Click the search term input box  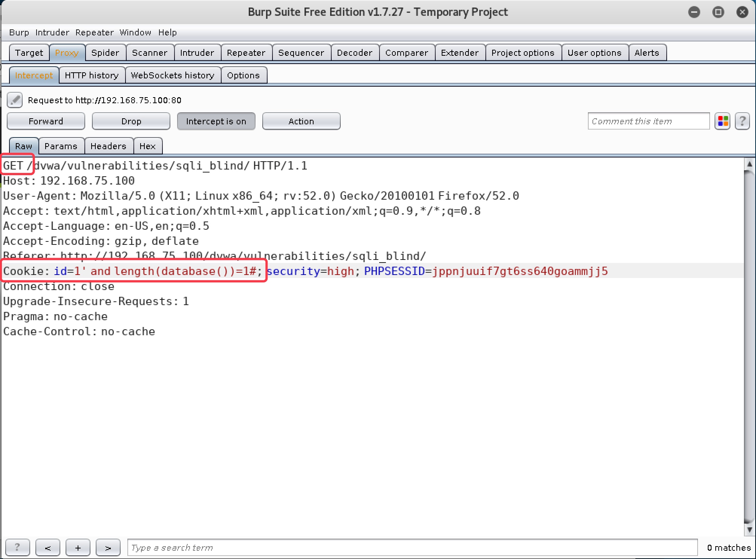tap(412, 547)
